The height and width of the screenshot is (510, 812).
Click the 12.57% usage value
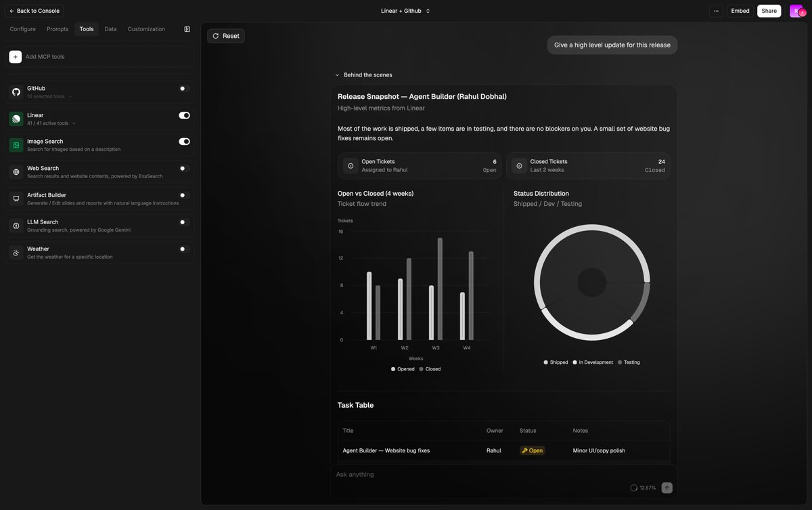point(648,488)
